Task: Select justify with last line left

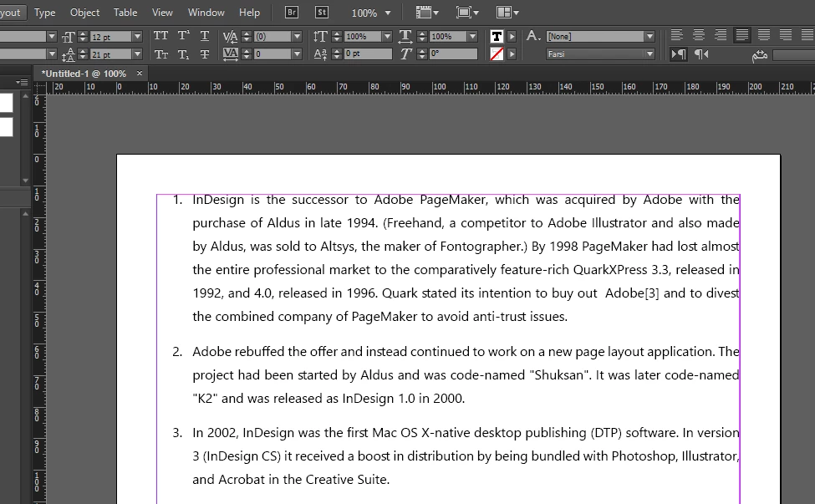Action: [742, 35]
